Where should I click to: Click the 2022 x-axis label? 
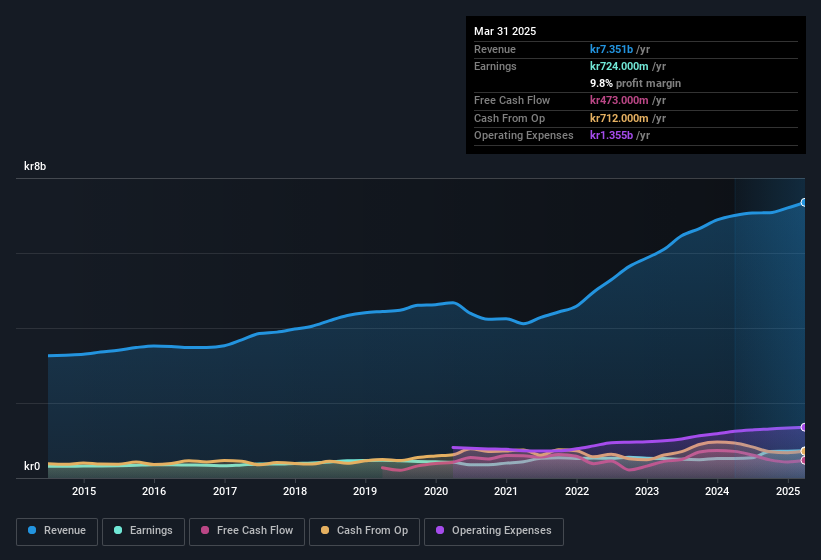(x=576, y=491)
